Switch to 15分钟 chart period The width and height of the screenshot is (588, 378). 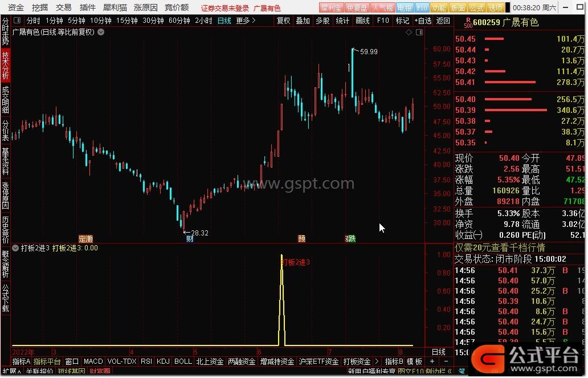point(126,21)
